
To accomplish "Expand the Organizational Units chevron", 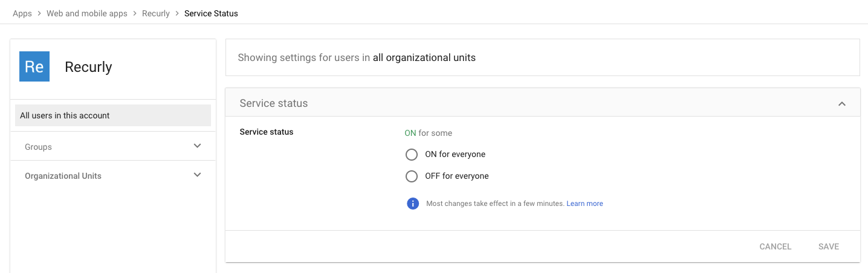I will coord(197,175).
